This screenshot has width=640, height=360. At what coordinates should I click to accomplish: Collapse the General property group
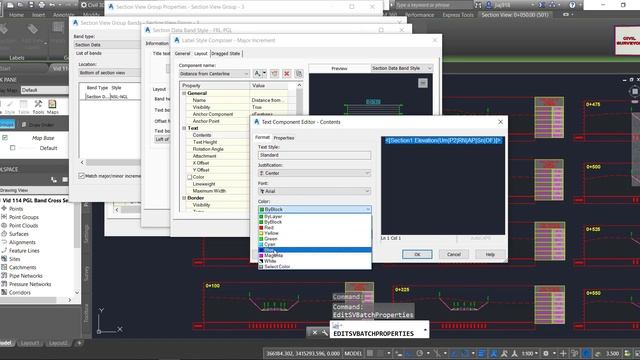click(x=184, y=93)
